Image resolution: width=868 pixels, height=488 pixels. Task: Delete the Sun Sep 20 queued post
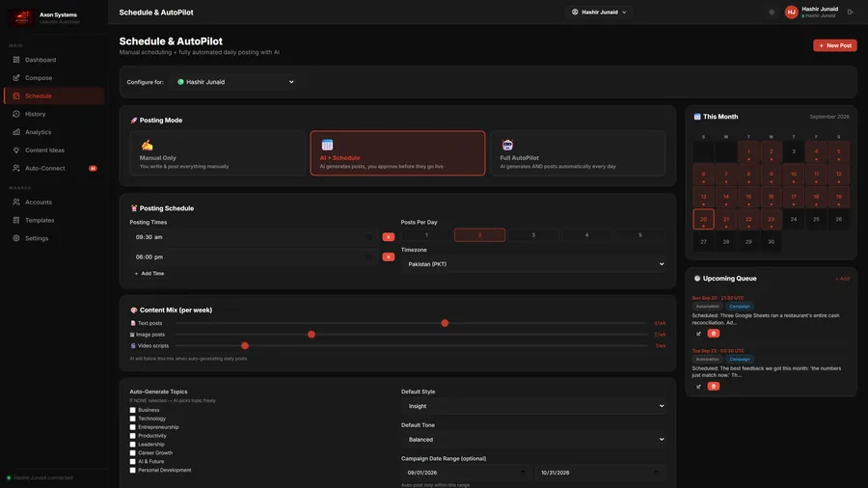point(714,334)
